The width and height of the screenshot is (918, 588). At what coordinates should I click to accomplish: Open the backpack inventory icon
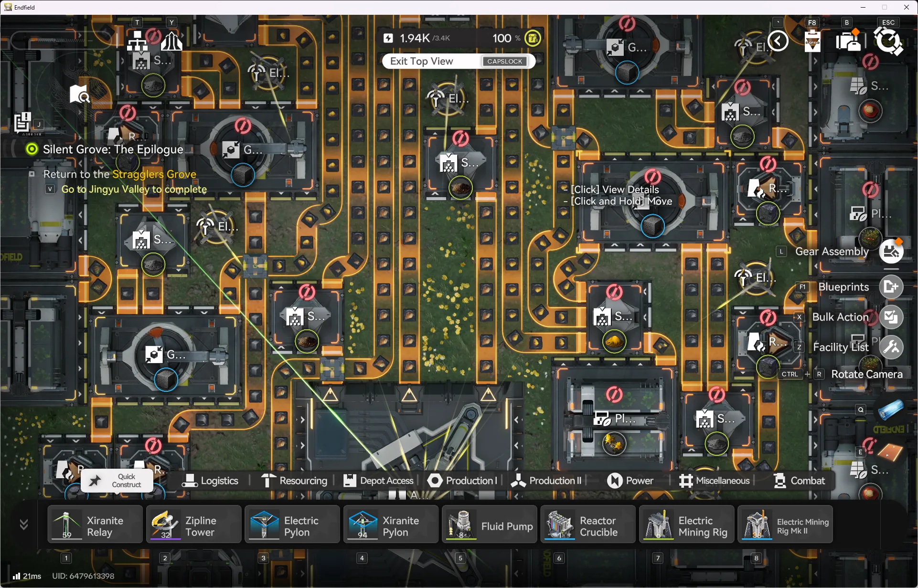click(x=848, y=41)
